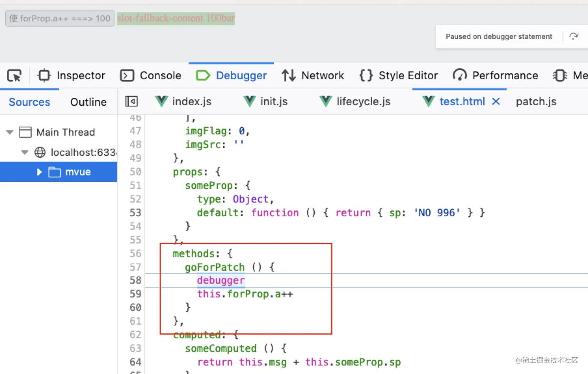Open the init.js file tab

266,101
